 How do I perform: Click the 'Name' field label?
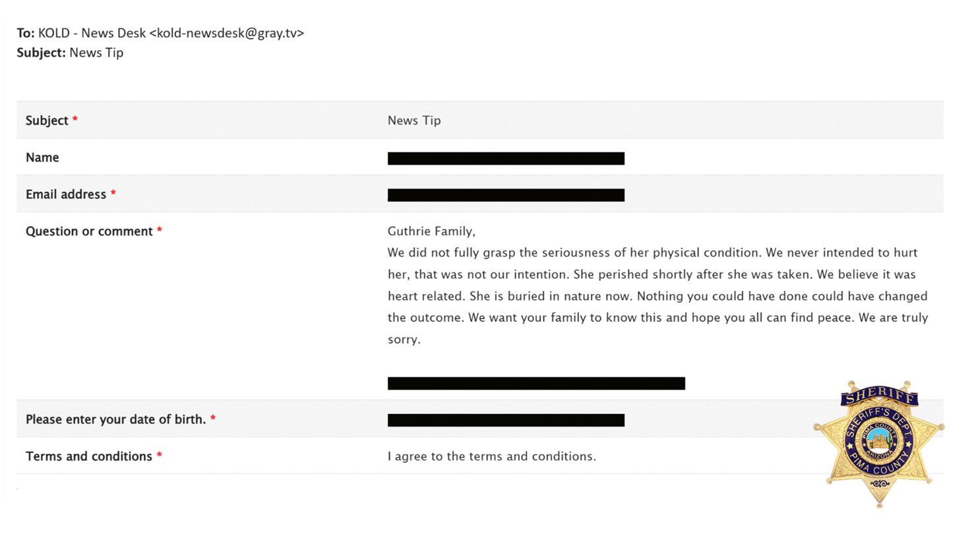(42, 158)
